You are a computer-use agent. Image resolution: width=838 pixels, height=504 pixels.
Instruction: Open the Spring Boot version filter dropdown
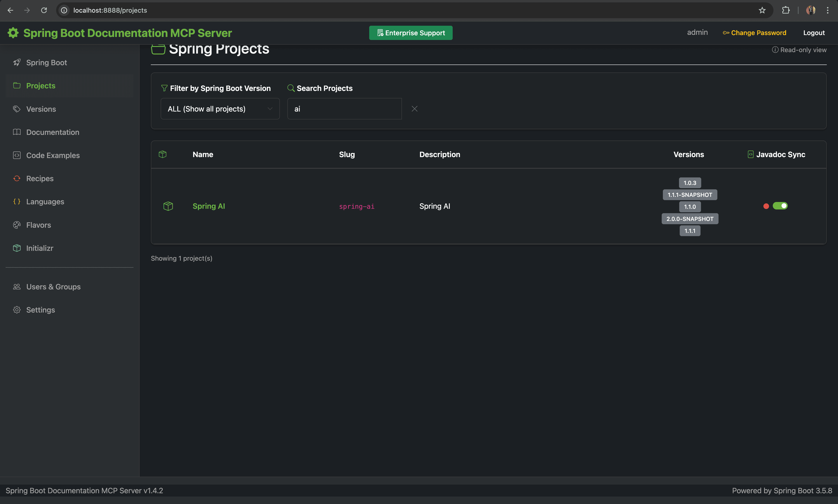(x=220, y=109)
